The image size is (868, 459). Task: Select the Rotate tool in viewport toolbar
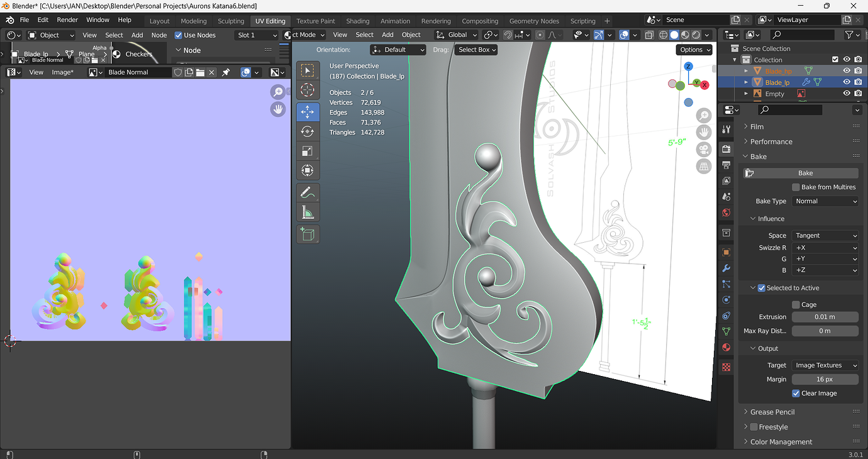pyautogui.click(x=308, y=131)
